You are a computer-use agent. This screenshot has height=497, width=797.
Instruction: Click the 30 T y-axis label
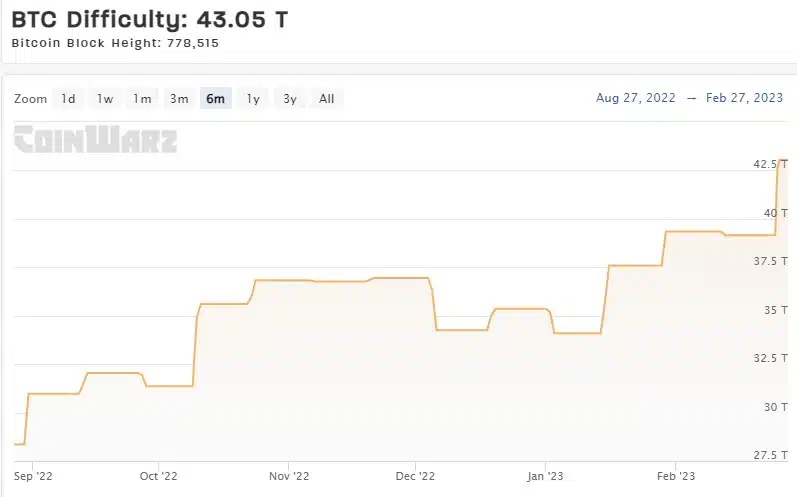(x=775, y=407)
